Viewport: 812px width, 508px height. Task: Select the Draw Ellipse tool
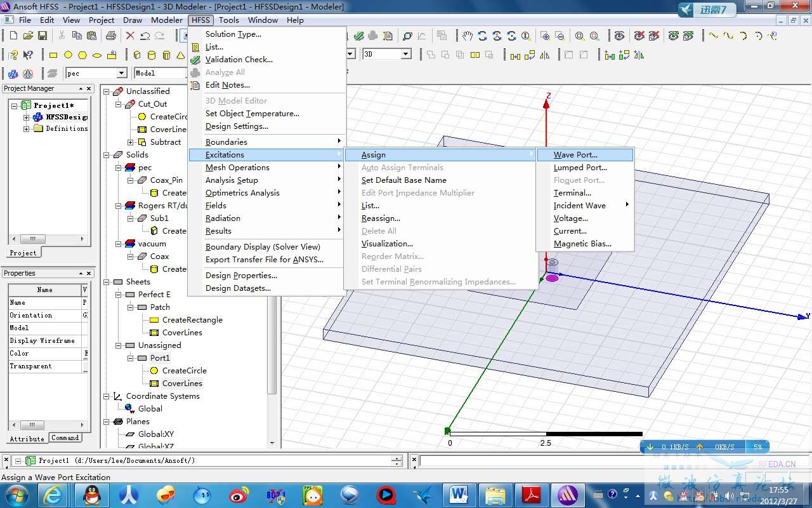[97, 55]
